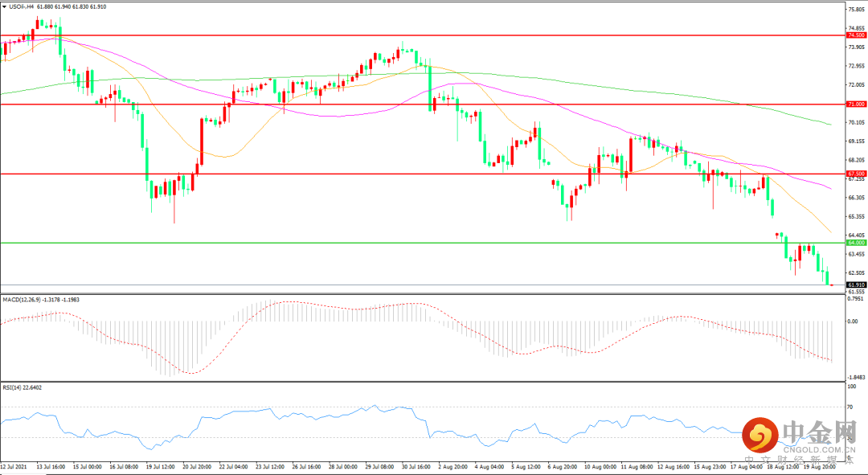The image size is (868, 475).
Task: Click the 69.155 value on price axis
Action: click(857, 141)
